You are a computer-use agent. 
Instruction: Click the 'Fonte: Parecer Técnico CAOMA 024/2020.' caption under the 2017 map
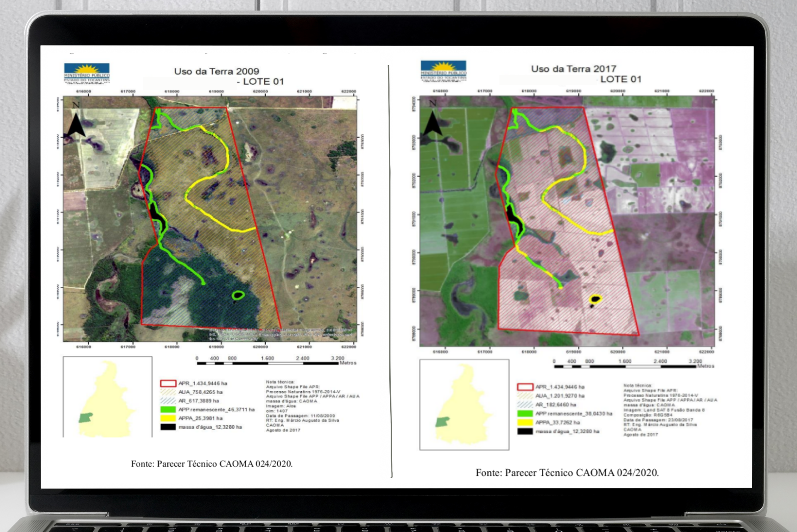click(x=567, y=473)
